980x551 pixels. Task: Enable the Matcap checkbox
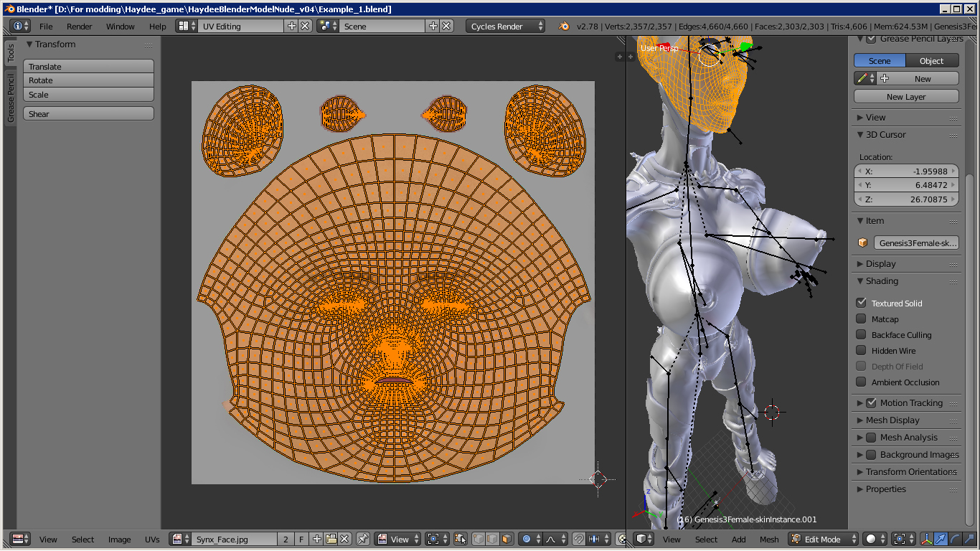click(861, 319)
